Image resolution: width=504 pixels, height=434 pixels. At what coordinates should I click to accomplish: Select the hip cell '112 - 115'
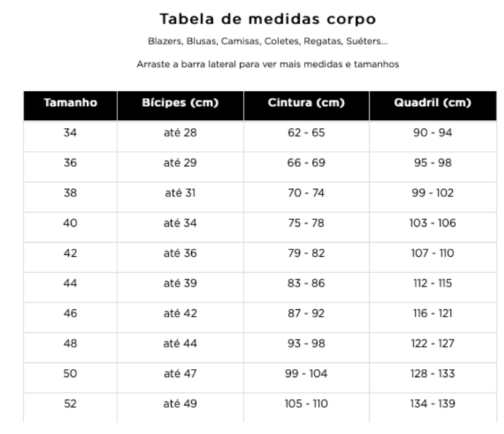click(x=432, y=283)
